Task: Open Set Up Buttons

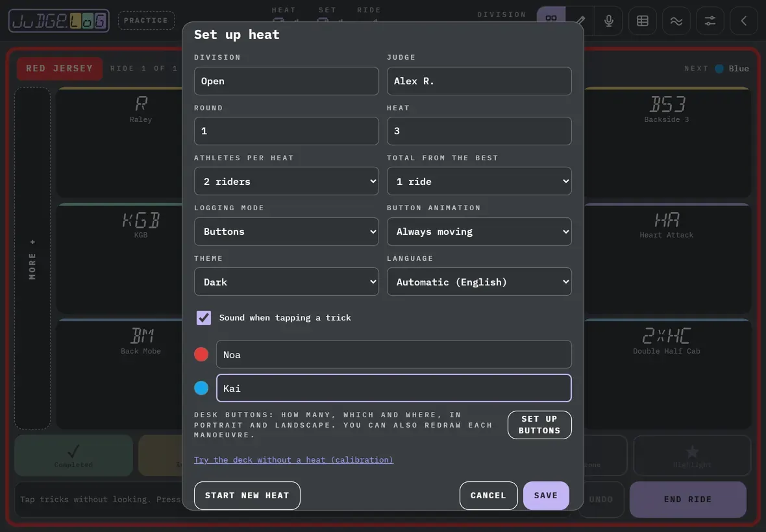Action: click(539, 424)
